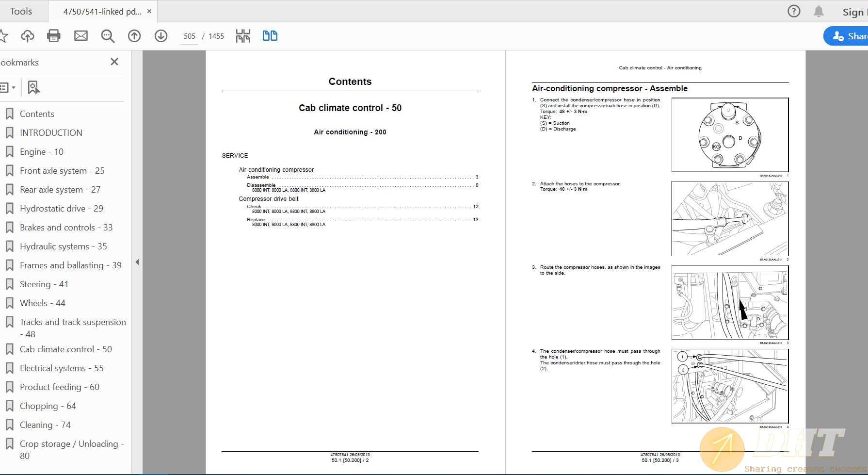This screenshot has width=868, height=475.
Task: Open the Hydraulic systems - 35 bookmark
Action: click(63, 246)
